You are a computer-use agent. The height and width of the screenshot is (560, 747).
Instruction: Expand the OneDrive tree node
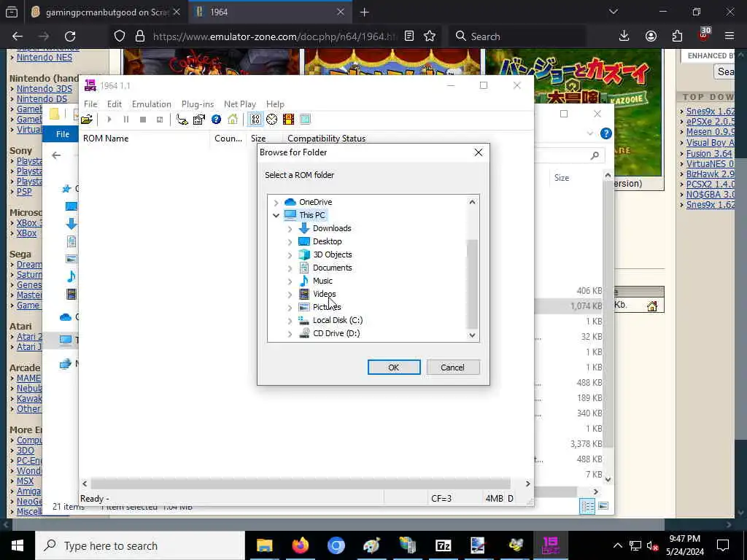coord(276,203)
